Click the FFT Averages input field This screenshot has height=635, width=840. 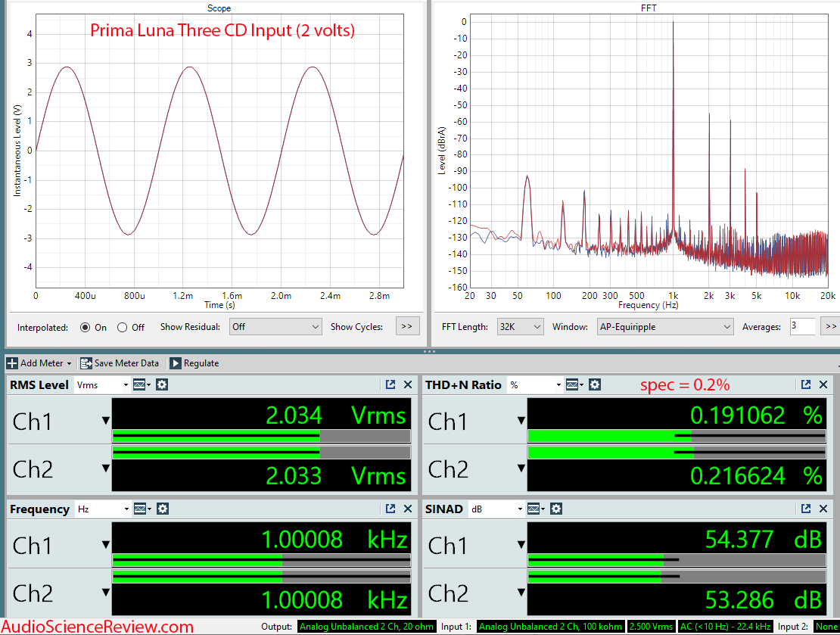point(802,326)
